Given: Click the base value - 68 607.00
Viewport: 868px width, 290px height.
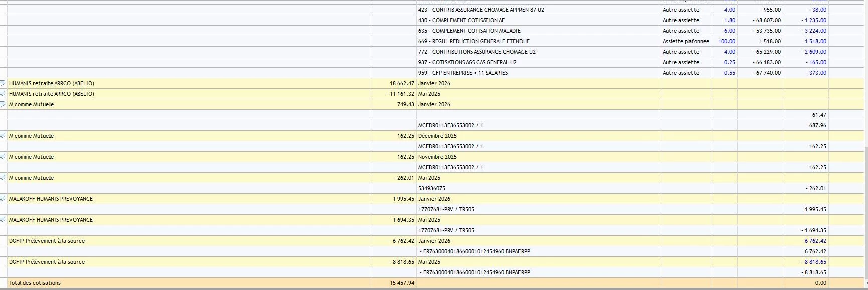Looking at the screenshot, I should point(767,20).
